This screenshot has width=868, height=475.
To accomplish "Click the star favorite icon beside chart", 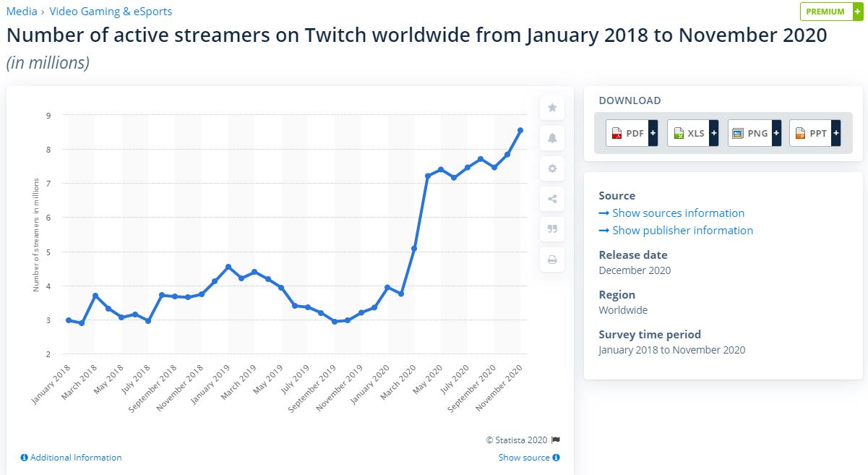I will click(x=552, y=108).
